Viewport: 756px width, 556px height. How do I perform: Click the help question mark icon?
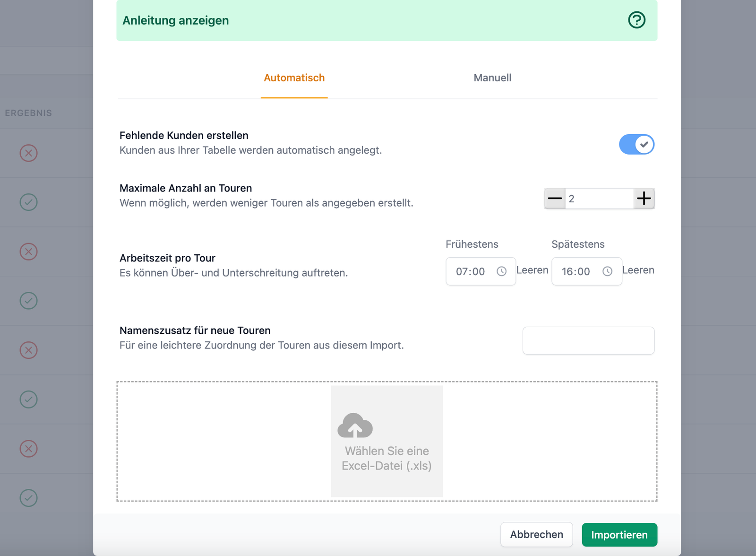tap(636, 20)
